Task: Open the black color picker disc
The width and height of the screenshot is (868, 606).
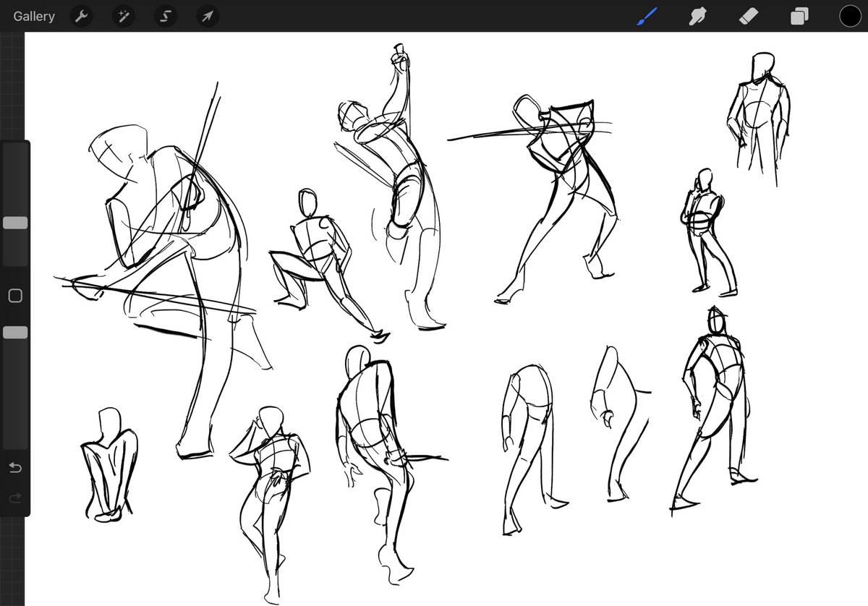Action: pos(850,16)
